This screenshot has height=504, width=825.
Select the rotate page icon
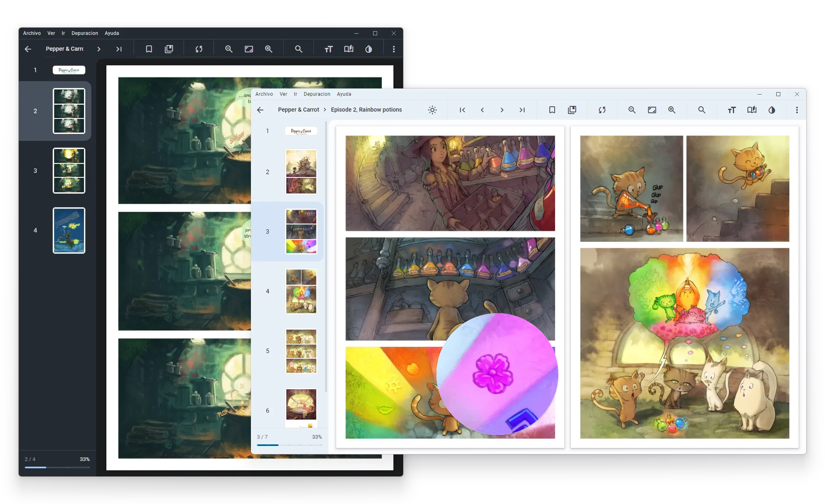602,110
